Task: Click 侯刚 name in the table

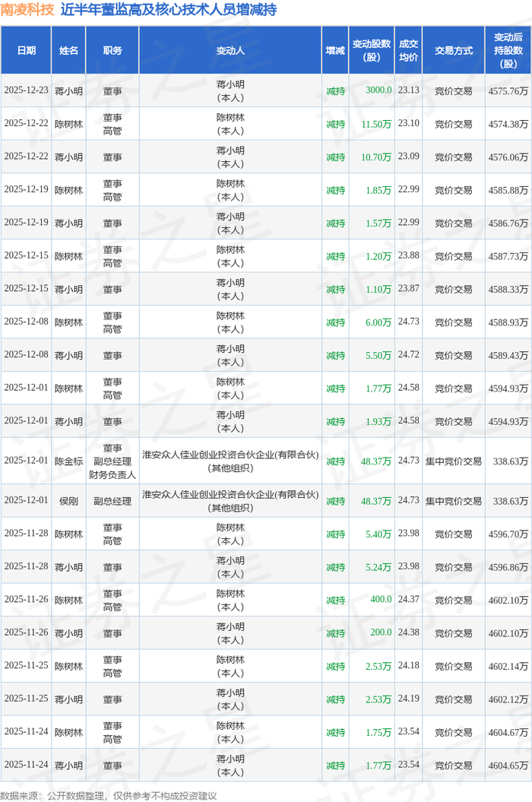Action: pyautogui.click(x=68, y=501)
